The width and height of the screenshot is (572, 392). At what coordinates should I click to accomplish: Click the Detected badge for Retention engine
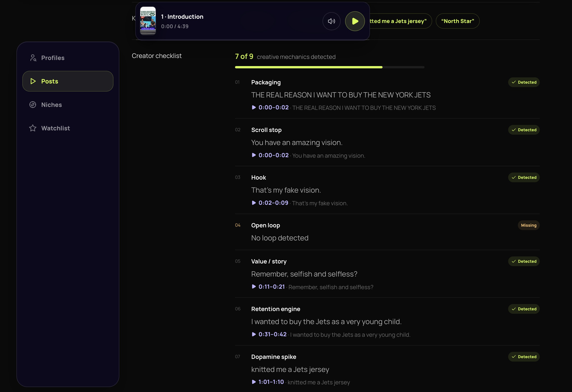point(524,309)
